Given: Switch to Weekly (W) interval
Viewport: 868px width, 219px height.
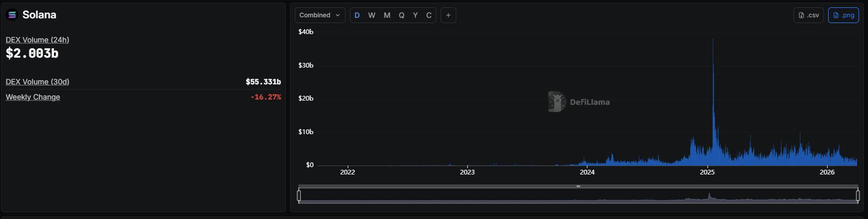Looking at the screenshot, I should coord(371,15).
